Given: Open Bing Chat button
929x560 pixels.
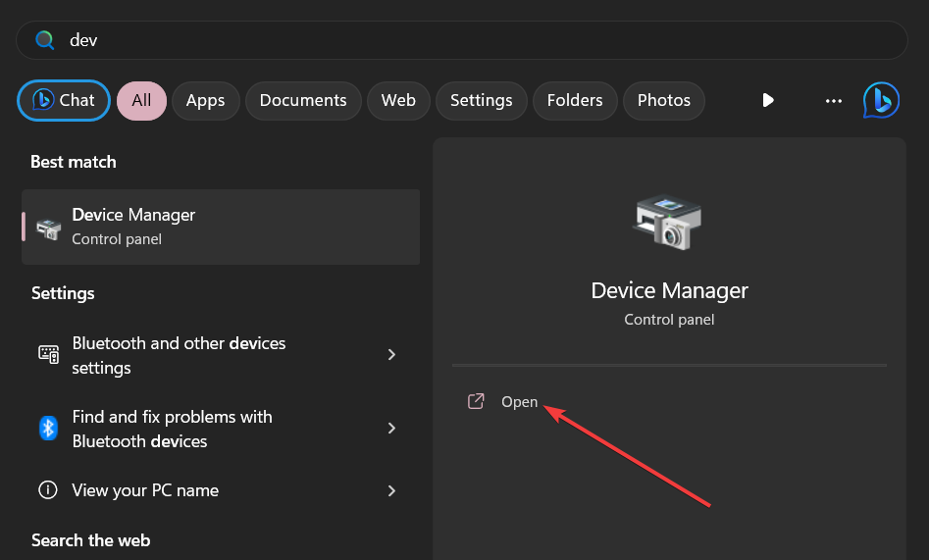Looking at the screenshot, I should (x=64, y=101).
